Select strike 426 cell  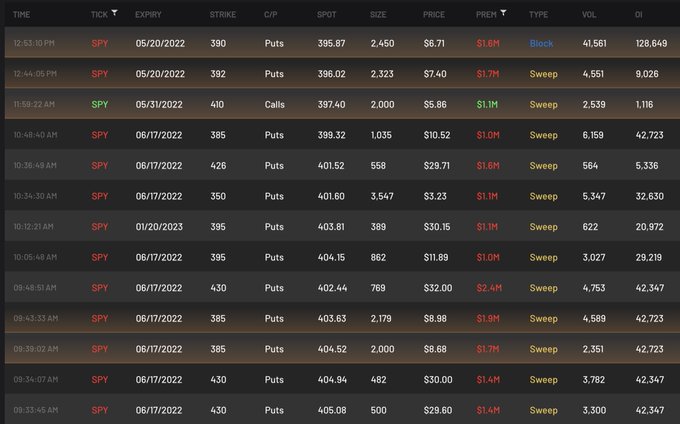click(x=218, y=166)
